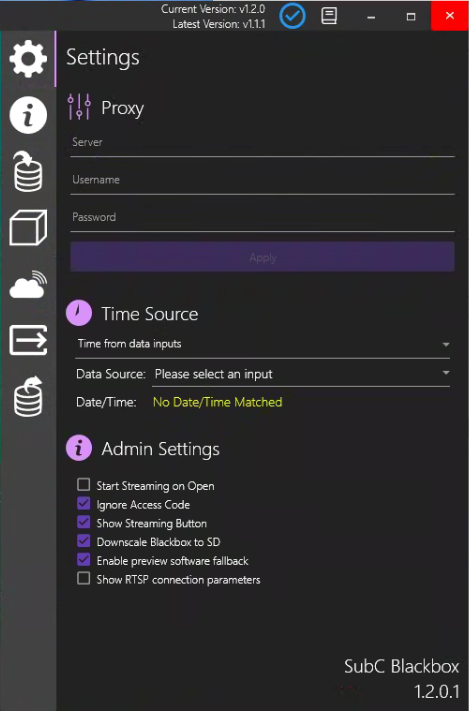Click the export arrow box icon
Viewport: 469px width, 711px height.
pos(28,340)
